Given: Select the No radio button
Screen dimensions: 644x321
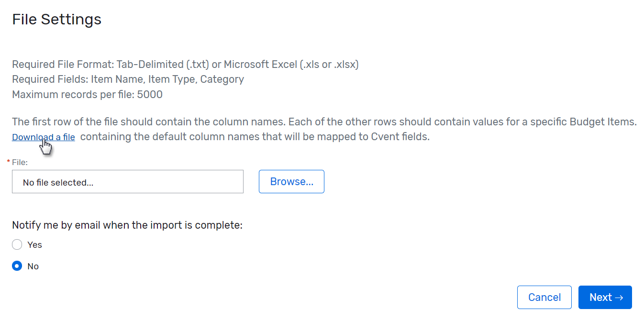Looking at the screenshot, I should click(17, 266).
